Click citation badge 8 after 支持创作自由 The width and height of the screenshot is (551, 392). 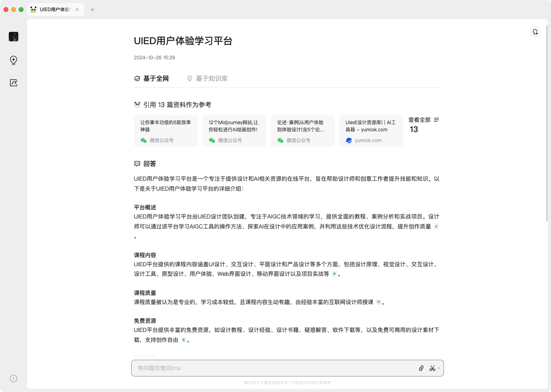tap(183, 340)
